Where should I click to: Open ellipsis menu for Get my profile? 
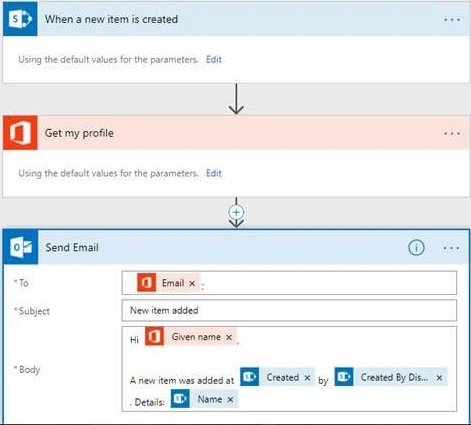tap(452, 134)
